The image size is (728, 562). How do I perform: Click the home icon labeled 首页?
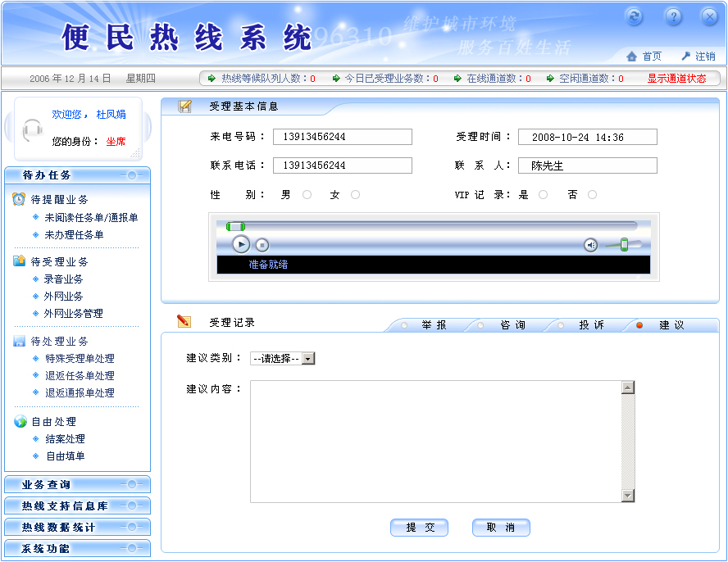tap(632, 57)
